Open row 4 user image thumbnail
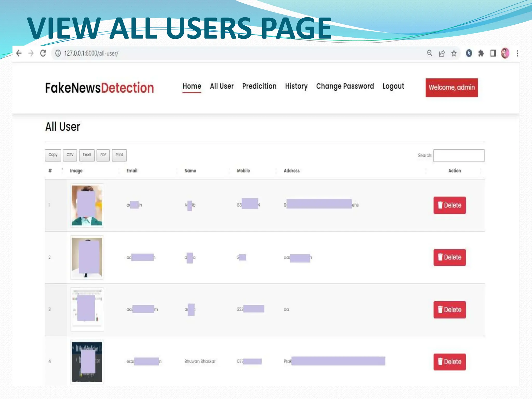532x399 pixels. click(87, 362)
